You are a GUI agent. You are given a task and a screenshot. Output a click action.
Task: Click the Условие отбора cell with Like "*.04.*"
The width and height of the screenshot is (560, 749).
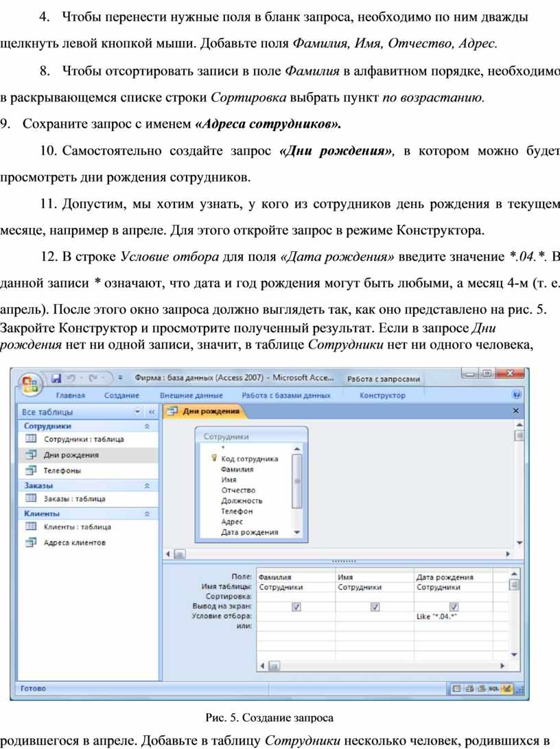[454, 617]
